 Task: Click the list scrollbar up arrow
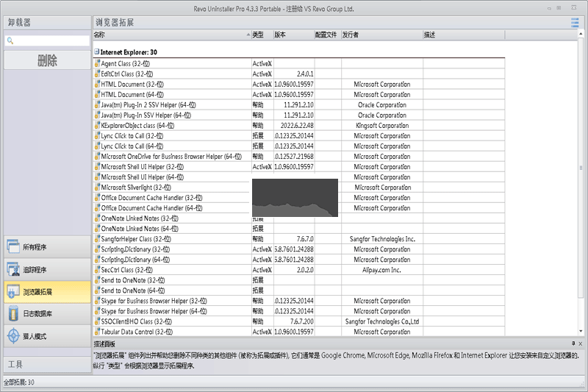click(581, 34)
